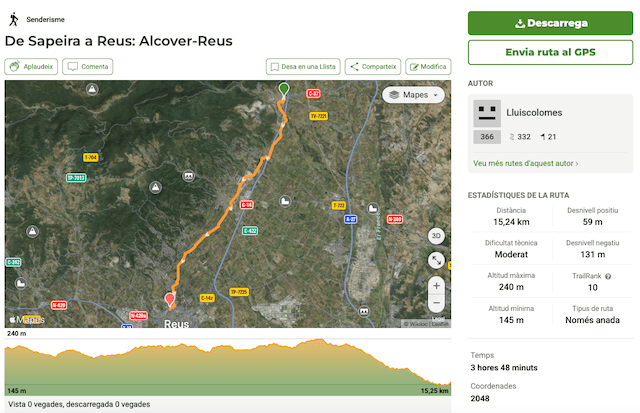Send route via Envia ruta al GPS
This screenshot has width=640, height=413.
(550, 52)
